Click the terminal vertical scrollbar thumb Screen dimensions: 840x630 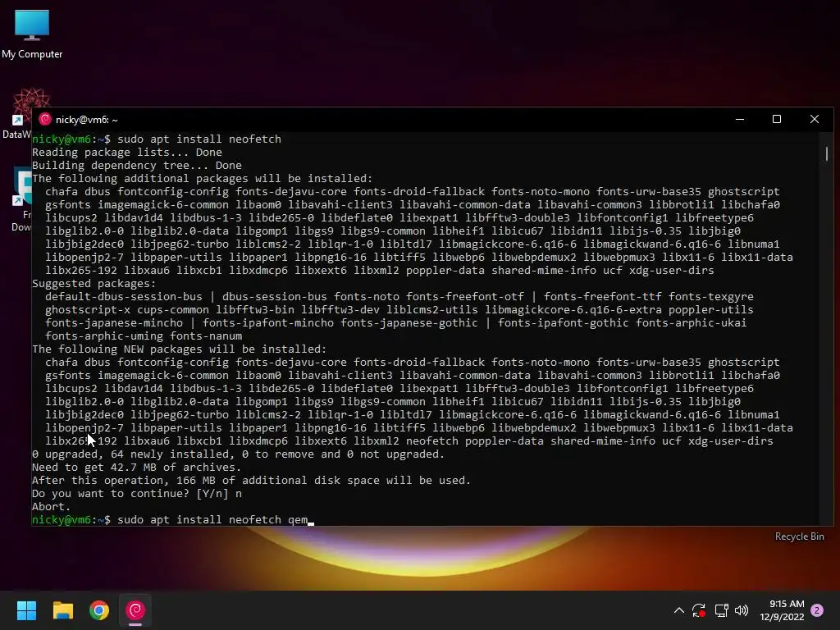[827, 153]
